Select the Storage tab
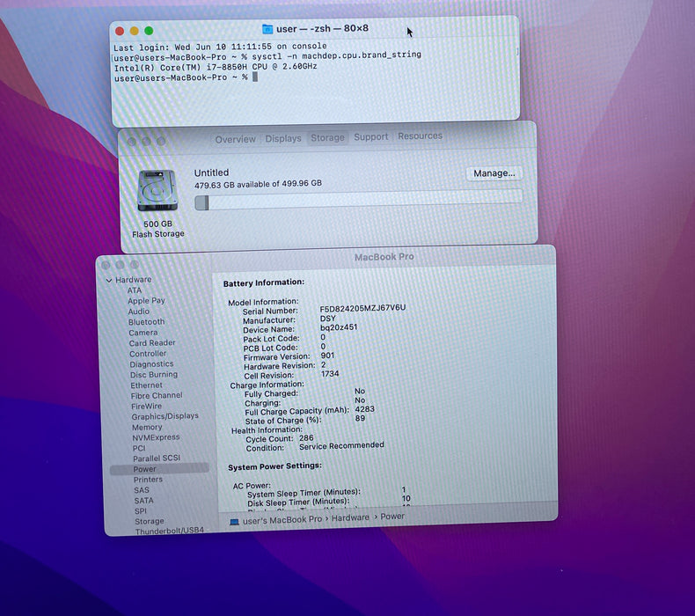 pyautogui.click(x=327, y=138)
